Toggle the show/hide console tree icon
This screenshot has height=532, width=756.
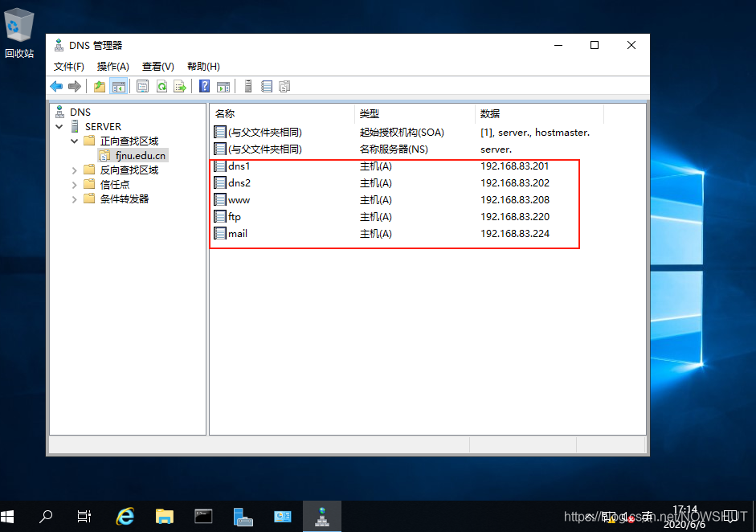click(x=118, y=87)
